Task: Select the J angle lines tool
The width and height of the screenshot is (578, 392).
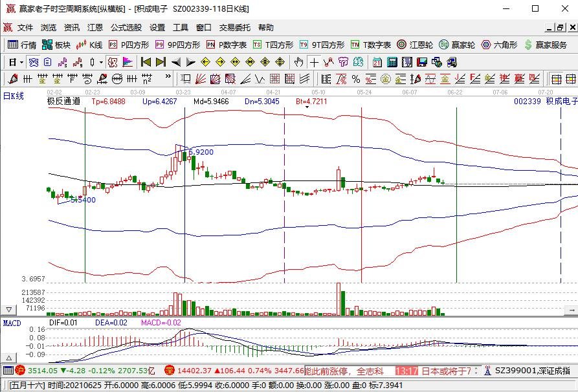Action: tap(460, 78)
